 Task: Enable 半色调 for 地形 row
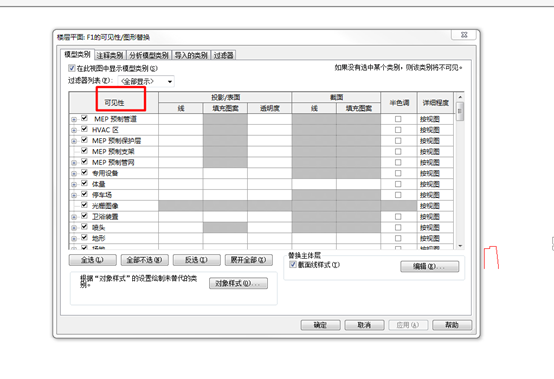[398, 238]
